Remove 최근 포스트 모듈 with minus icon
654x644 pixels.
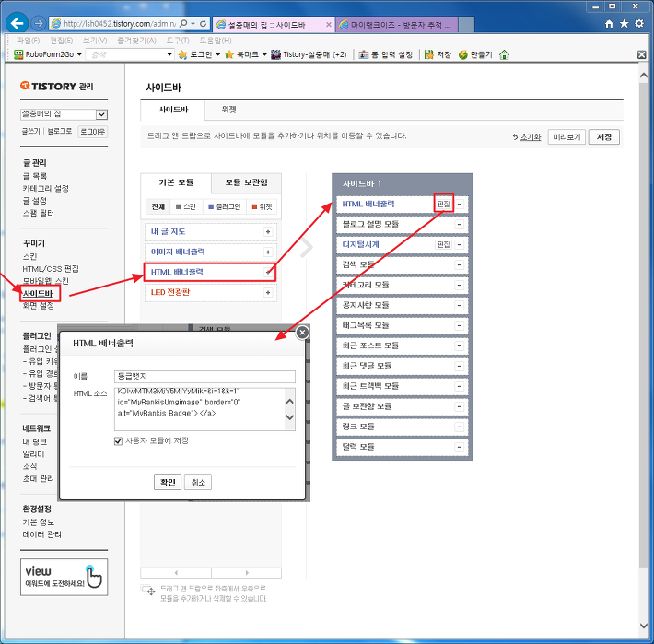point(460,345)
